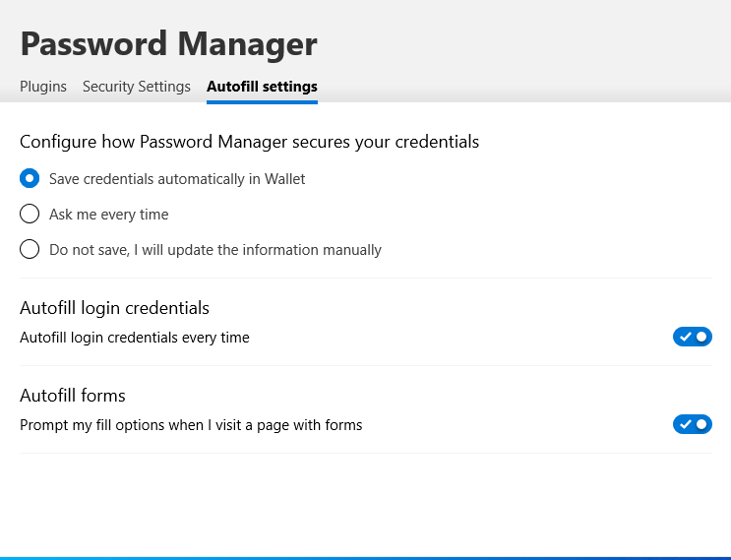This screenshot has height=560, width=731.
Task: Click the 'Save credentials automatically in Wallet' label text
Action: pos(177,179)
